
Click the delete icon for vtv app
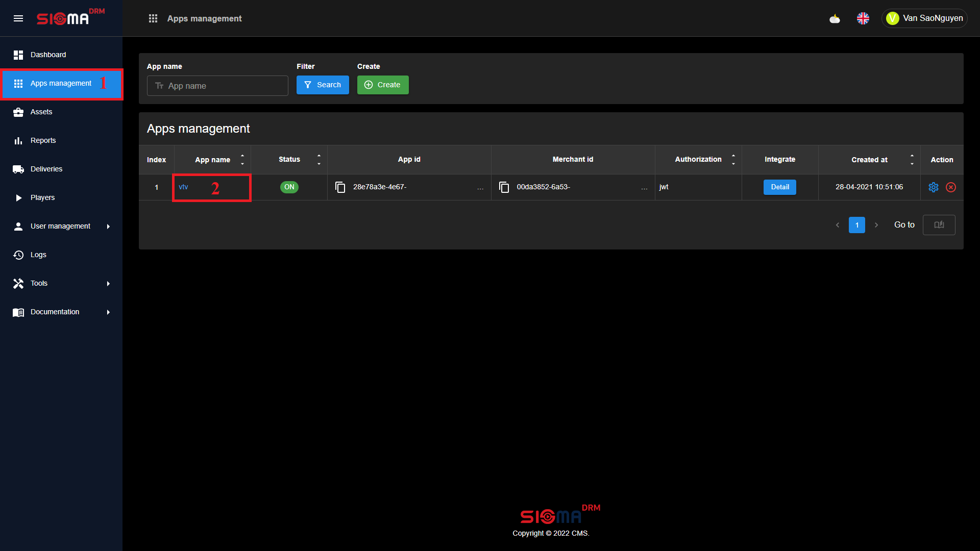pos(951,187)
